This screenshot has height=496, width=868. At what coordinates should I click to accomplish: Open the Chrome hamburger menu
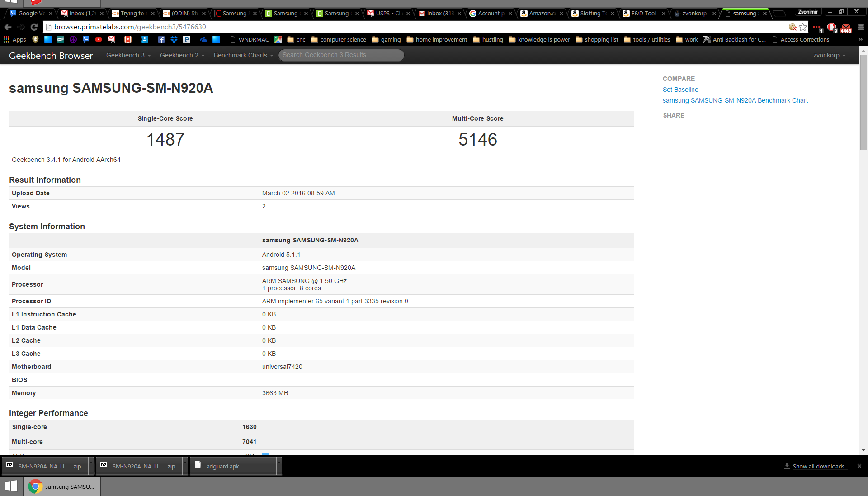click(861, 27)
